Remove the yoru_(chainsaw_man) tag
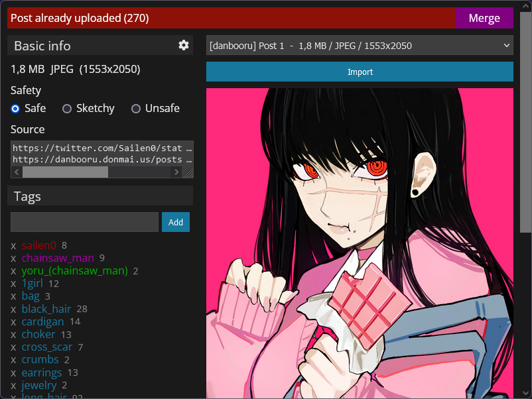 tap(13, 271)
